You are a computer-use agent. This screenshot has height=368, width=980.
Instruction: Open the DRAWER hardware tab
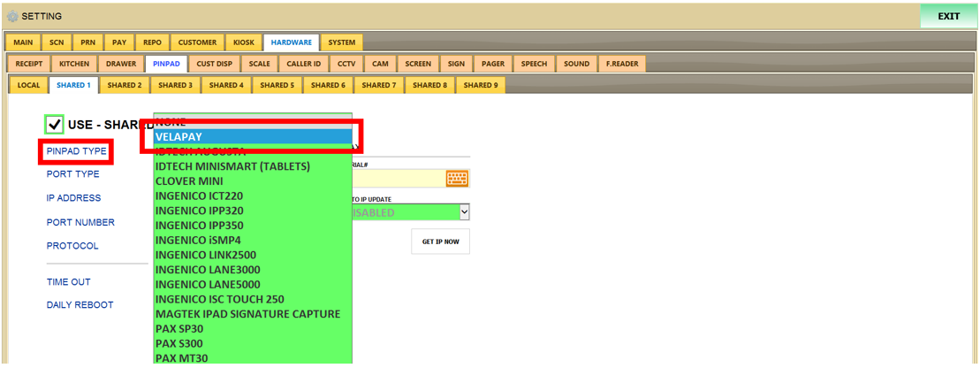tap(121, 64)
